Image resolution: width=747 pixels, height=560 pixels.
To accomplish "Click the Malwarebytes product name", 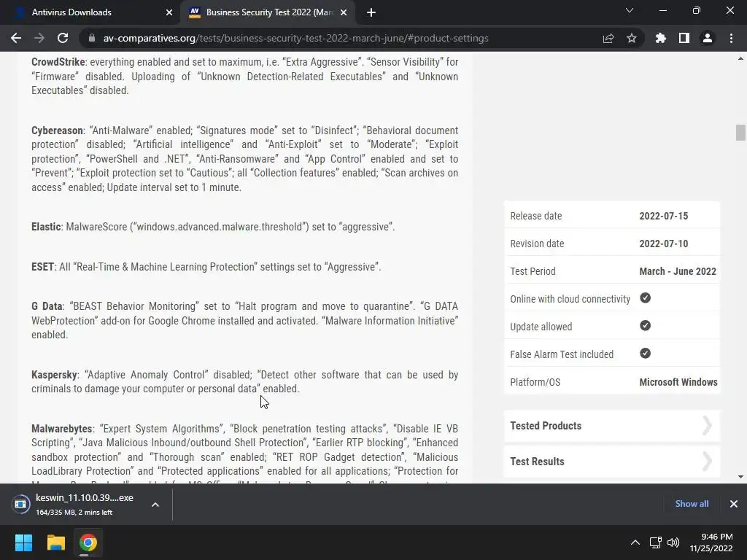I will click(x=62, y=429).
